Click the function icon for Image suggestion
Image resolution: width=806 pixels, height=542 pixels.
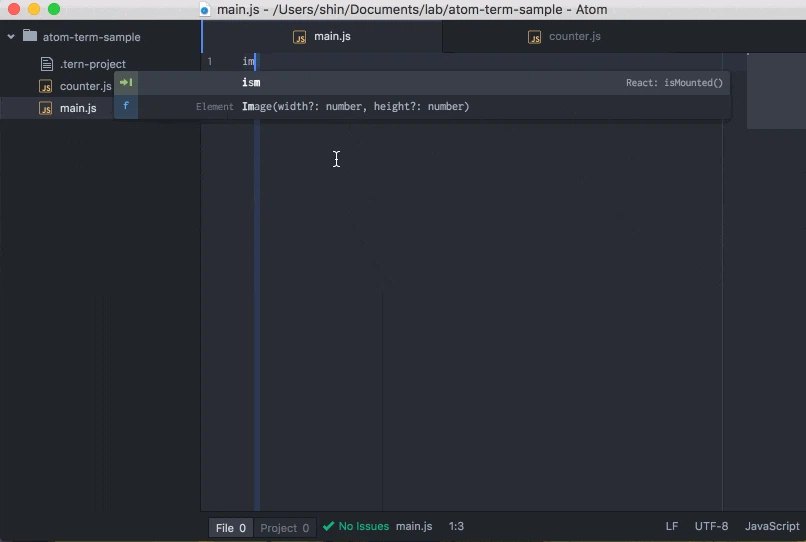pyautogui.click(x=126, y=106)
